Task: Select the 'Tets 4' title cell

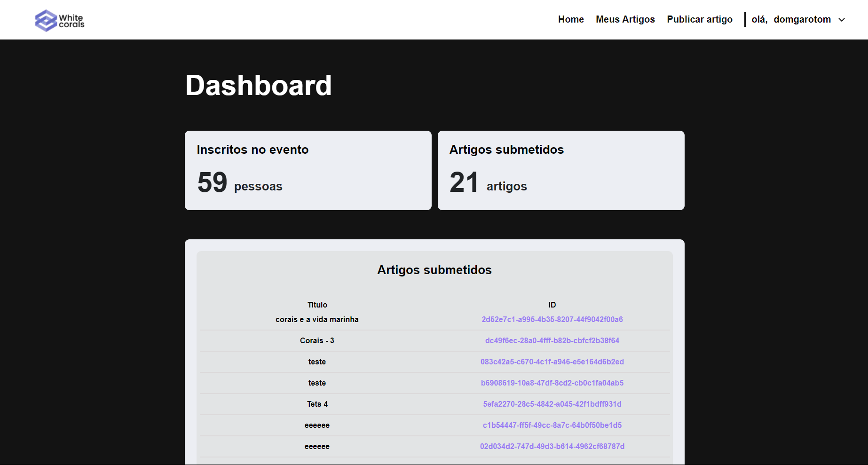Action: tap(317, 404)
